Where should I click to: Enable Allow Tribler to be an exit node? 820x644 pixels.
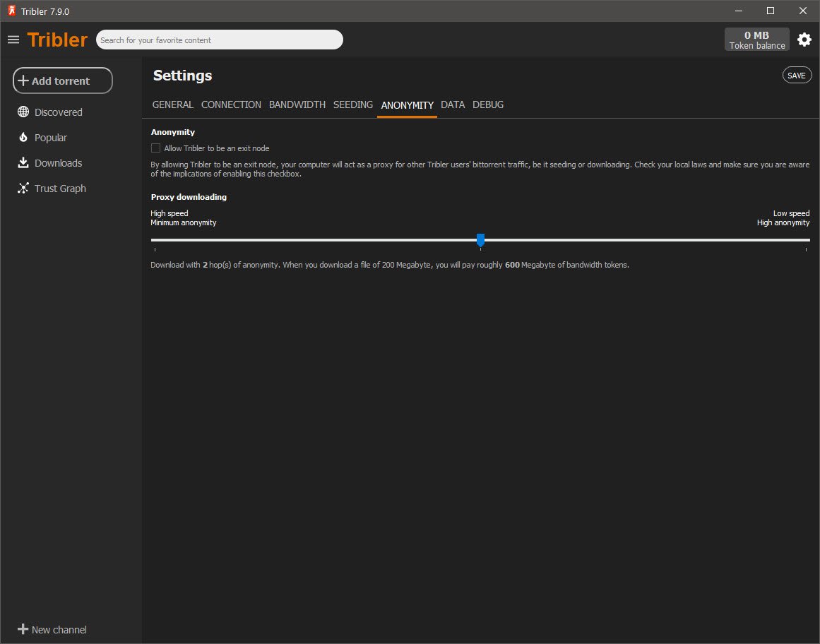(155, 148)
